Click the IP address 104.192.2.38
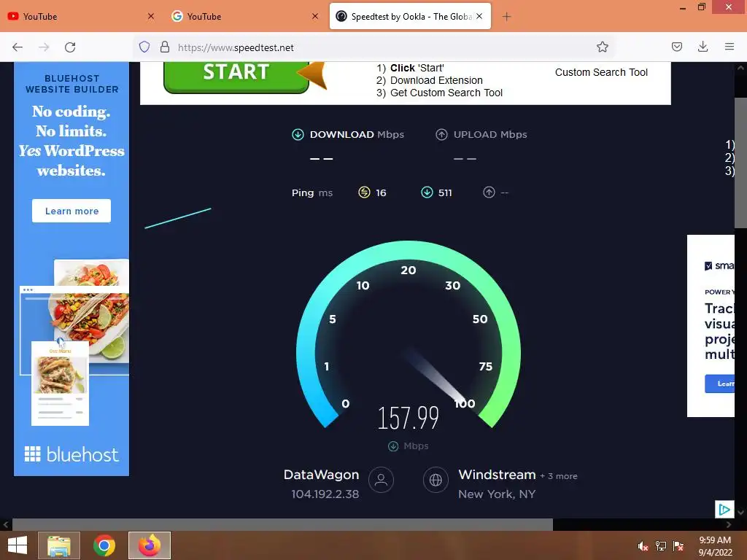Image resolution: width=747 pixels, height=560 pixels. tap(325, 494)
